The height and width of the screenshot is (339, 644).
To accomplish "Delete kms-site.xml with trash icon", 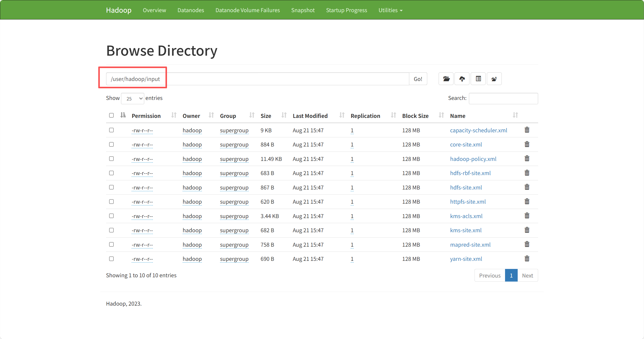I will click(527, 230).
